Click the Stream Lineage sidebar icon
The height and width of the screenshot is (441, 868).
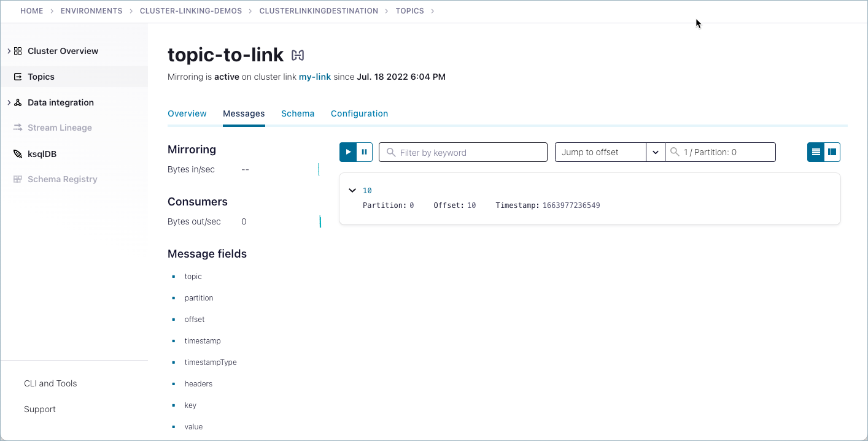coord(18,127)
